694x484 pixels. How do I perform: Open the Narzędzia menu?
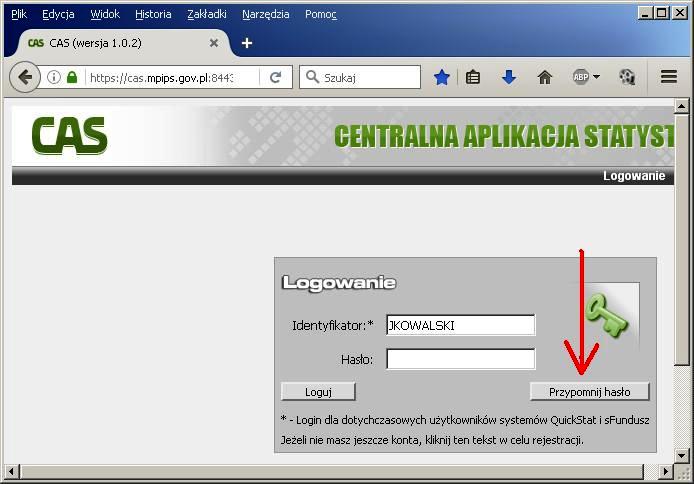(266, 15)
